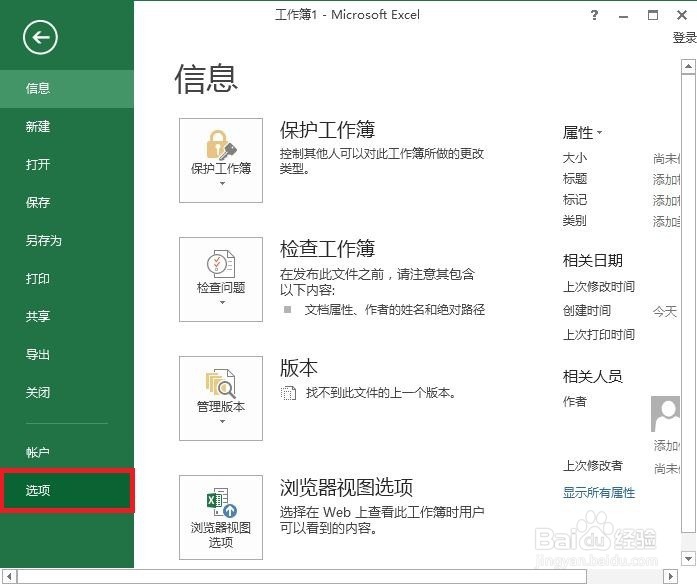
Task: Click the 浏览器视图选项 heading text
Action: click(x=346, y=487)
